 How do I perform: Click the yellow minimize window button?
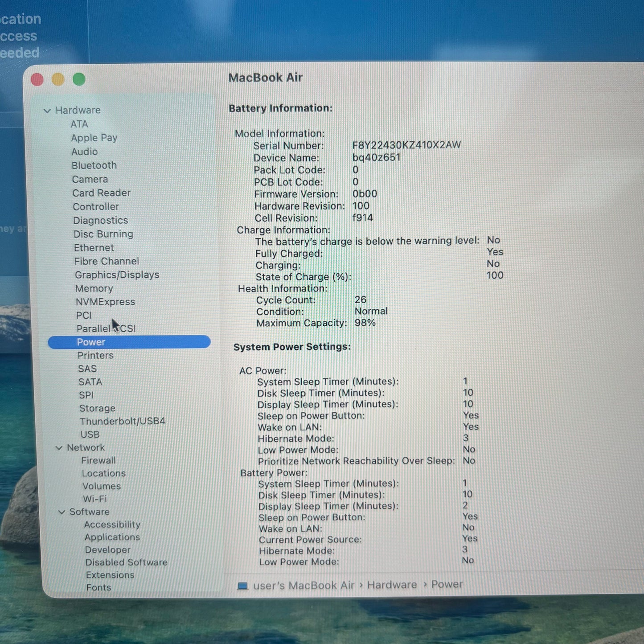[x=58, y=79]
